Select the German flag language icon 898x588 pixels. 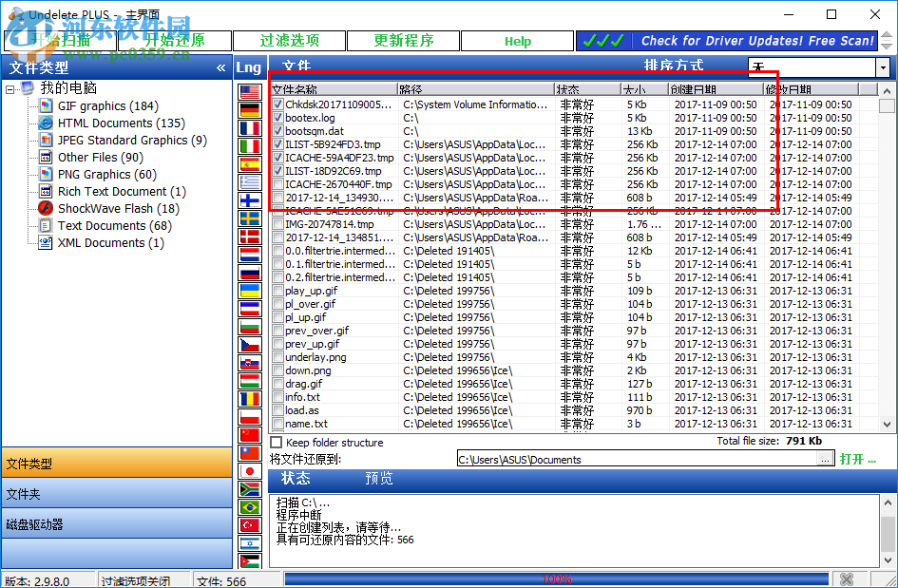coord(249,110)
